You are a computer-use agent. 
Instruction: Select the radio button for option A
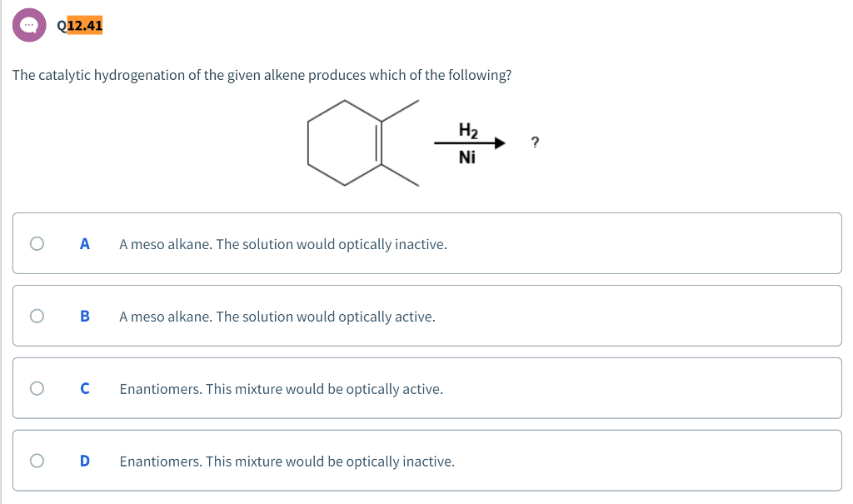pos(35,242)
